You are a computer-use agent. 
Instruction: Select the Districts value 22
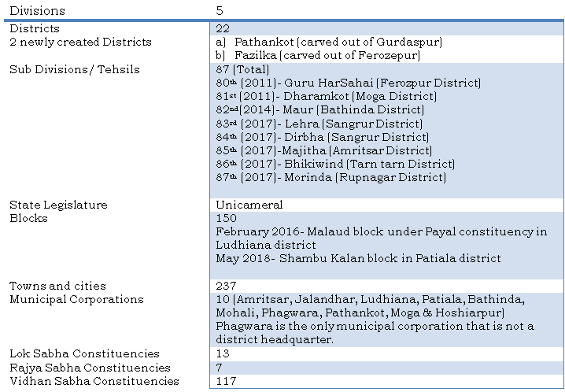[222, 28]
